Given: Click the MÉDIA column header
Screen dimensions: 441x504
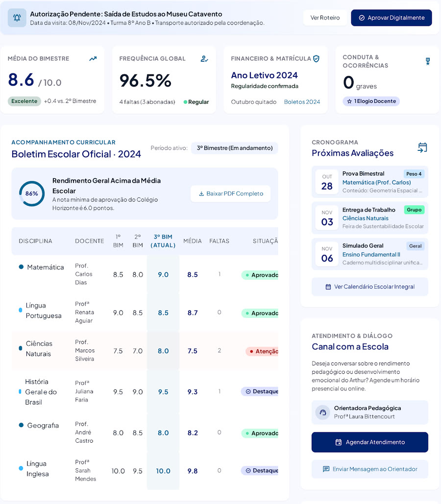Looking at the screenshot, I should pyautogui.click(x=193, y=241).
